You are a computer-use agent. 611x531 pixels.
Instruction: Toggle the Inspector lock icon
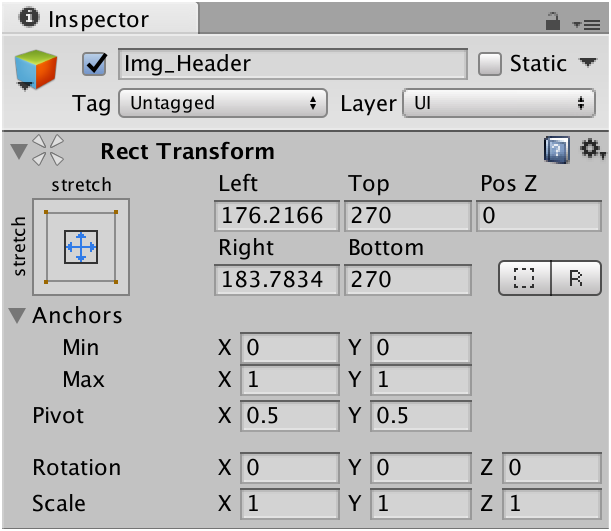552,20
